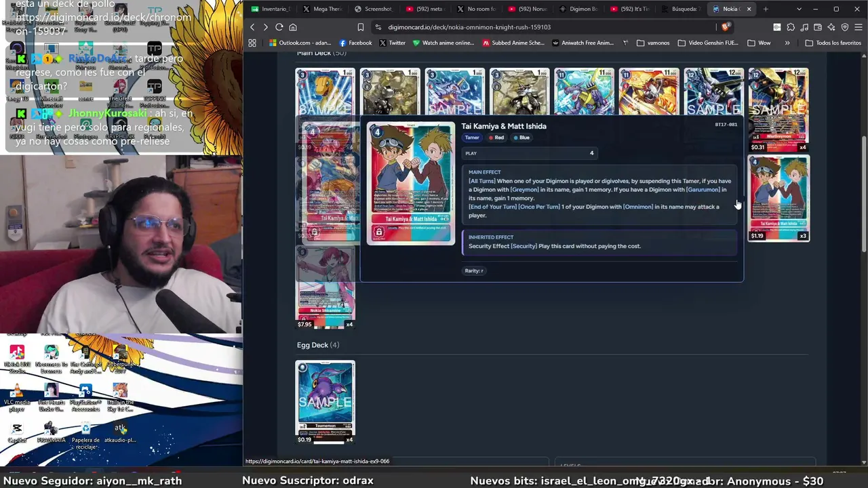Image resolution: width=868 pixels, height=488 pixels.
Task: Go back in browser history
Action: [x=252, y=27]
